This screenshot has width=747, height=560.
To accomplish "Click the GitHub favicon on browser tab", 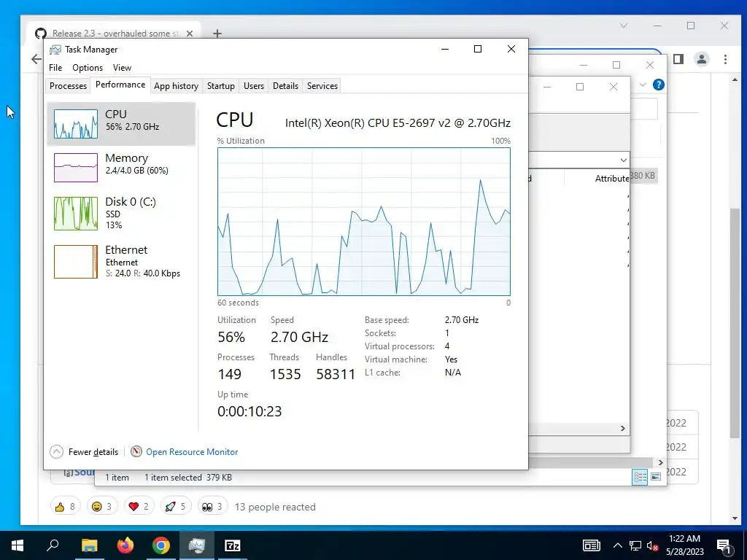I will click(41, 34).
